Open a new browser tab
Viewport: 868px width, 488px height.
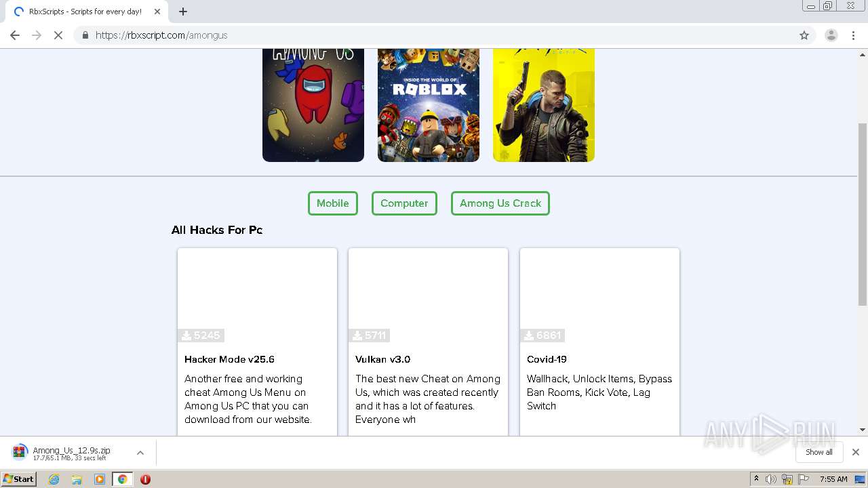183,12
